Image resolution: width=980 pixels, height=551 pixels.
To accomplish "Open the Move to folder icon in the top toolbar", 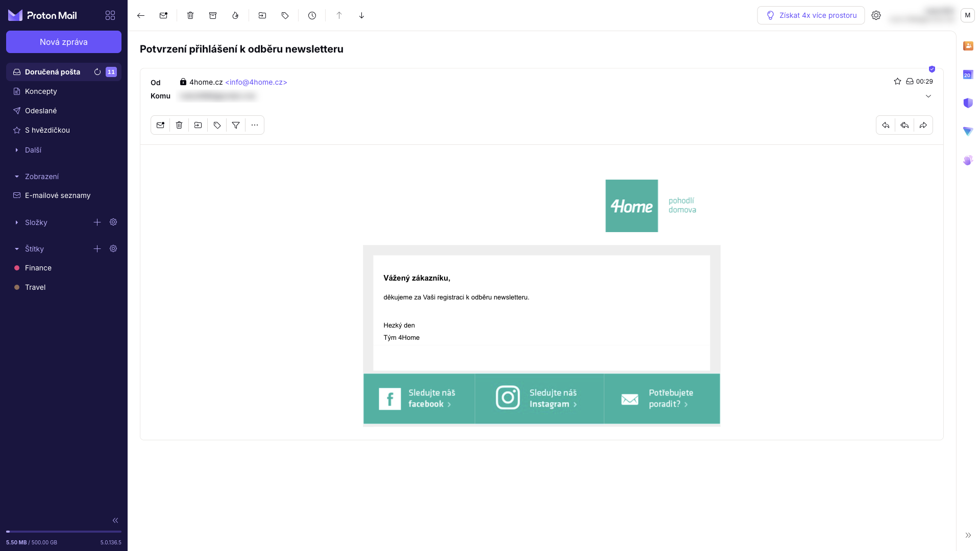I will 262,15.
